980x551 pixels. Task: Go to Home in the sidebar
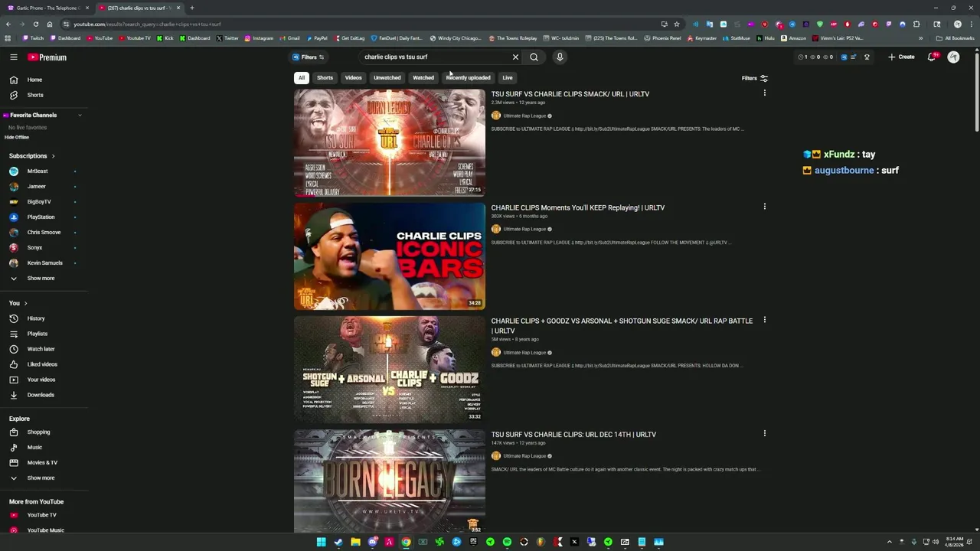[43, 80]
